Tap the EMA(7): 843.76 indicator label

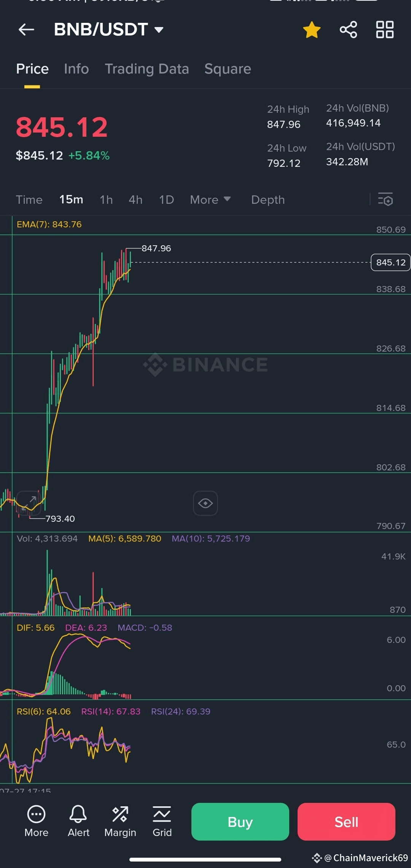coord(49,224)
